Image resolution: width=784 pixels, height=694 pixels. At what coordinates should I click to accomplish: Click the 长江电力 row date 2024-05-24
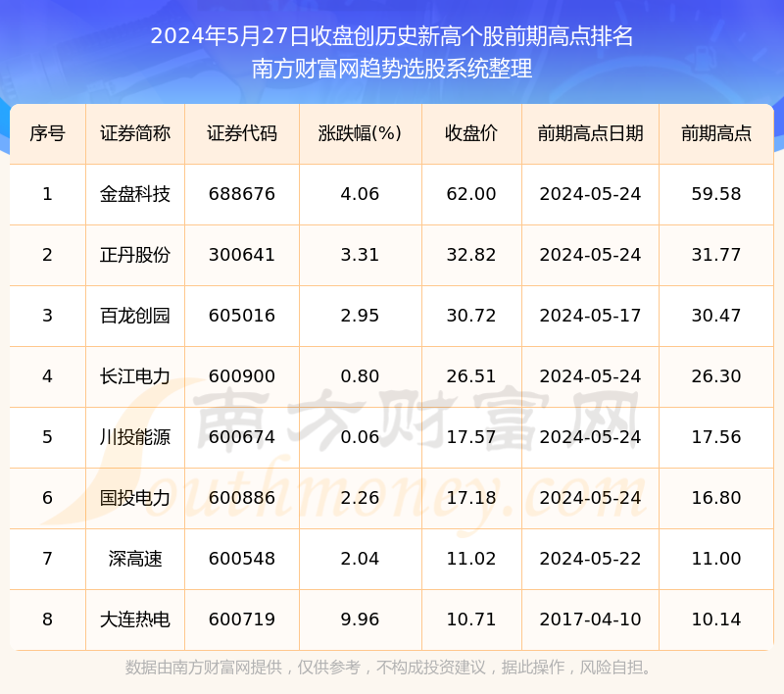click(591, 376)
